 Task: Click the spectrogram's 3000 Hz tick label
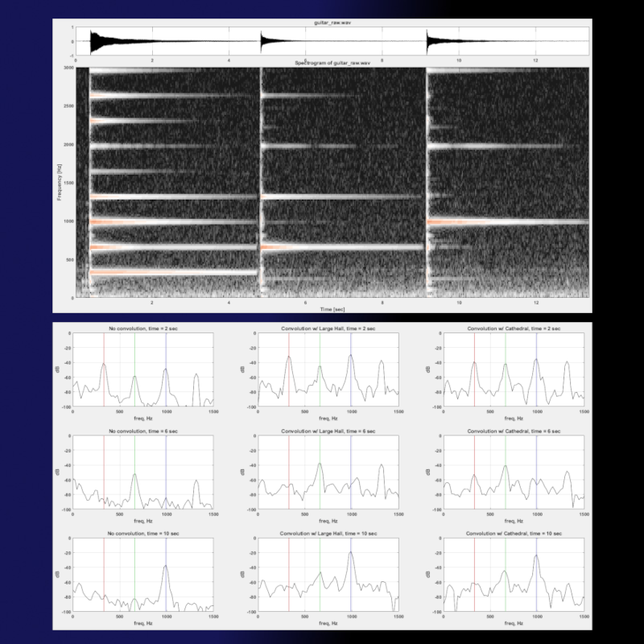pos(69,68)
